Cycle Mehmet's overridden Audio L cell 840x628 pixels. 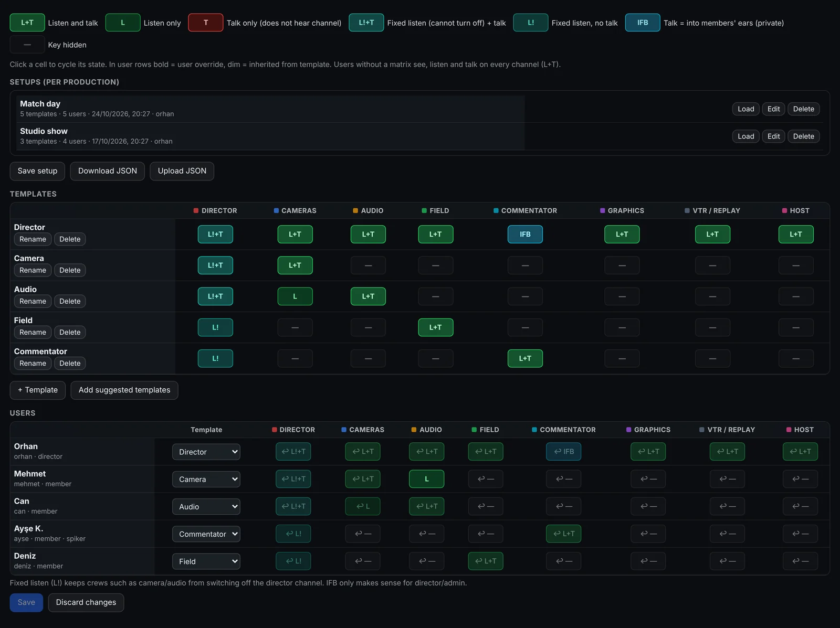coord(427,479)
